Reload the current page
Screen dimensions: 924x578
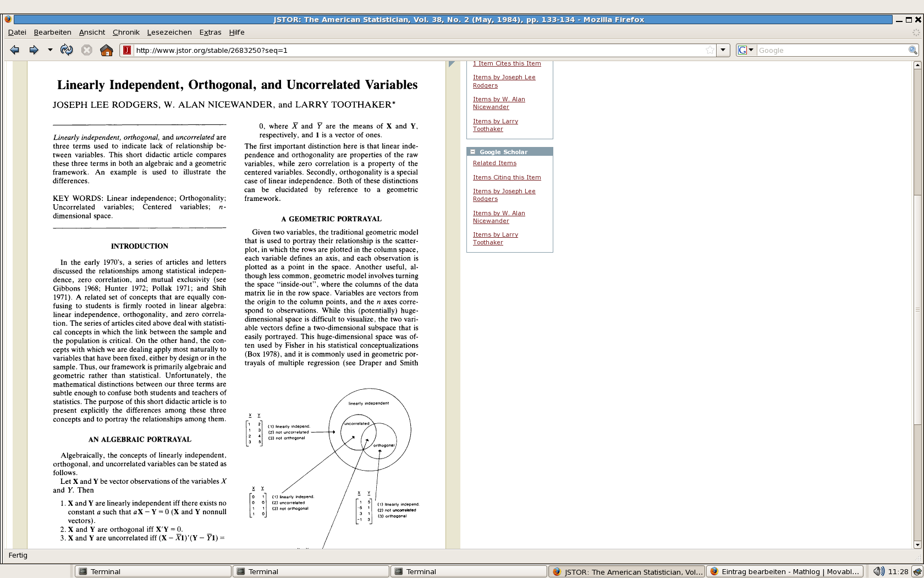click(x=67, y=50)
